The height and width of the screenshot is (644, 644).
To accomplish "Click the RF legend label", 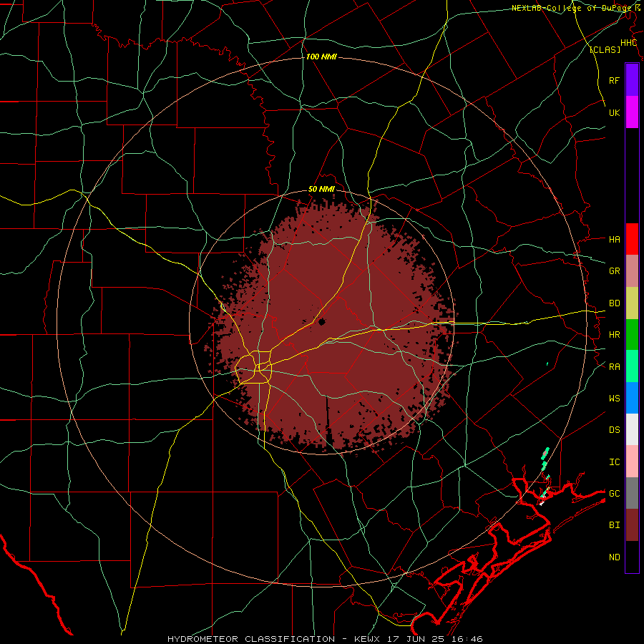I will click(614, 80).
